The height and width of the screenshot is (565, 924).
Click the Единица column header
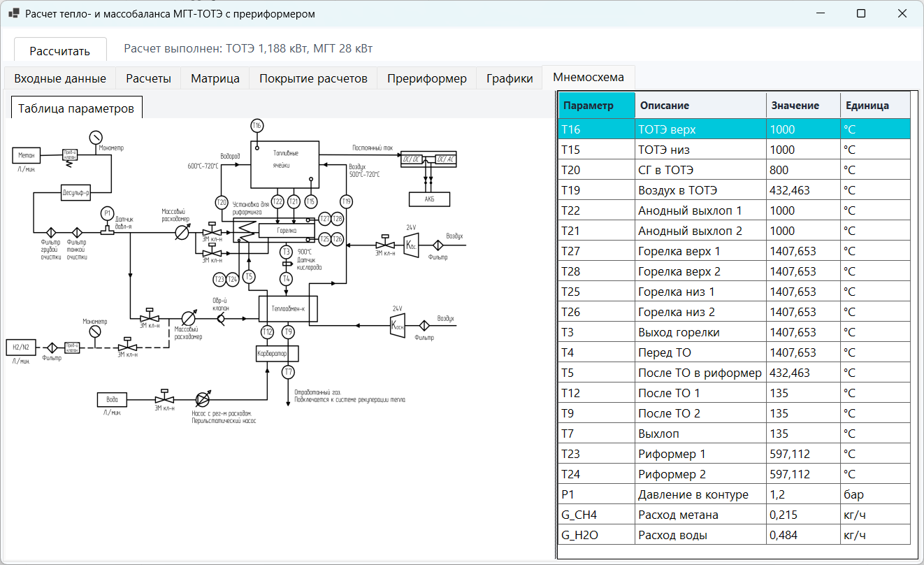click(x=875, y=106)
